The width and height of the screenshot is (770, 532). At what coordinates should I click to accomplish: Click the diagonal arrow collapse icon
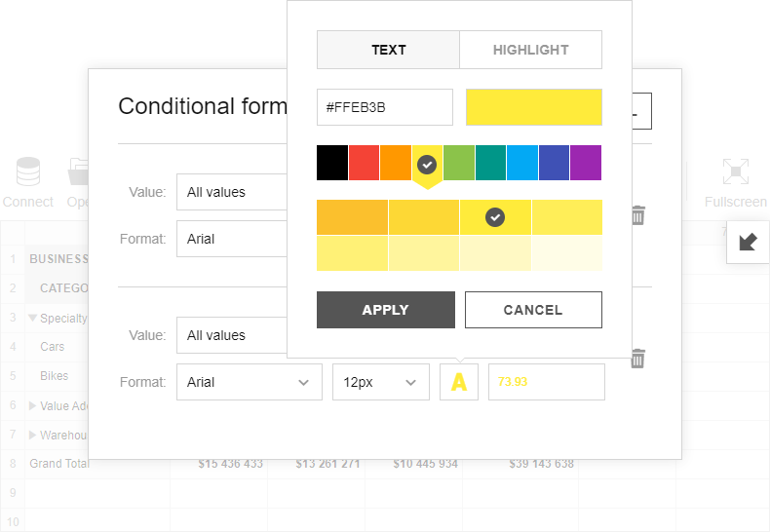(x=748, y=242)
